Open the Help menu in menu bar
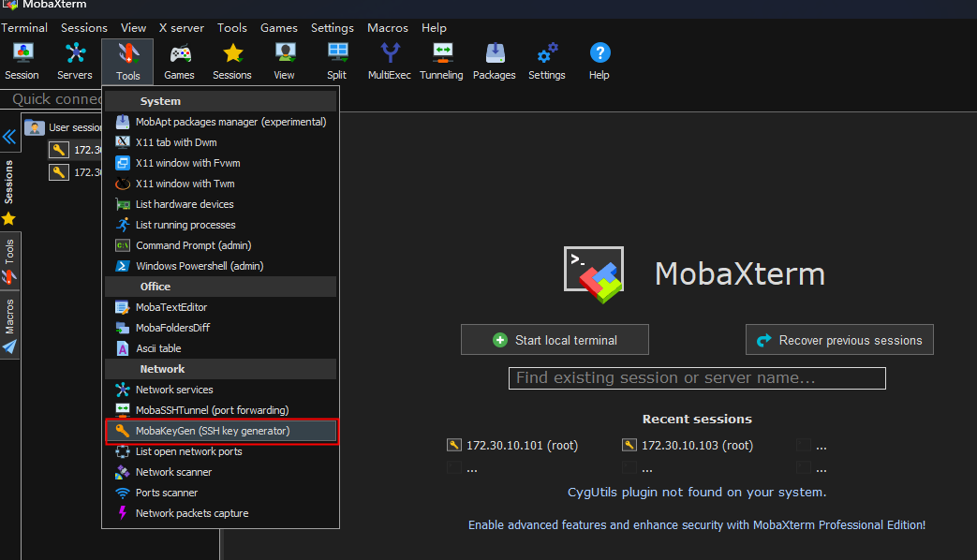The image size is (977, 560). point(434,28)
